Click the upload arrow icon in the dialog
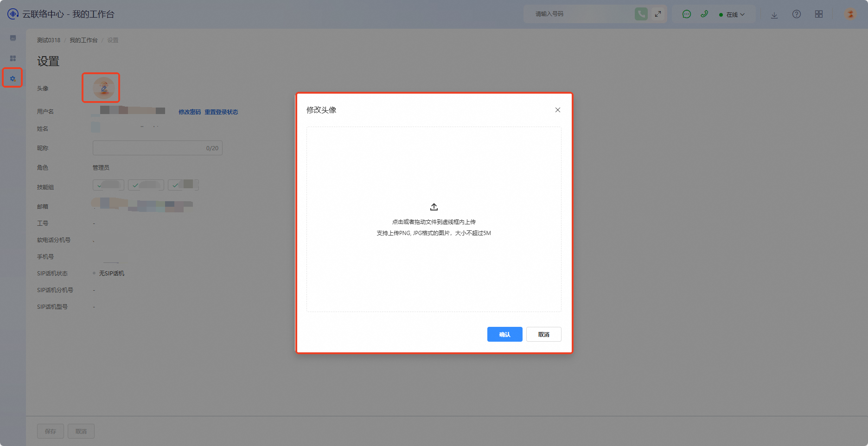The height and width of the screenshot is (446, 868). (434, 207)
